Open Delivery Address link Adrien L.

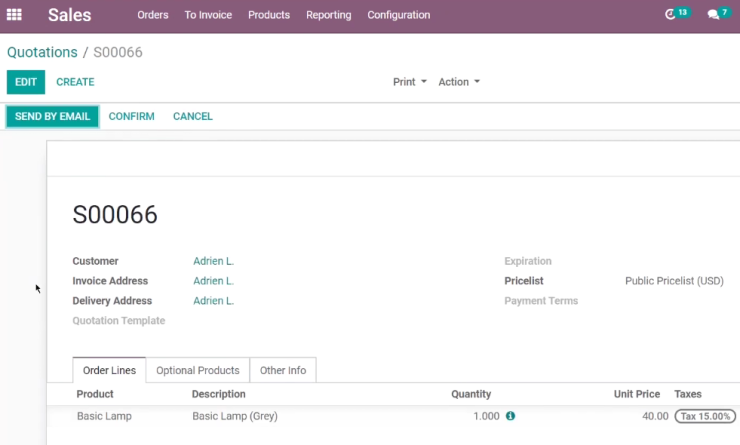(x=213, y=301)
